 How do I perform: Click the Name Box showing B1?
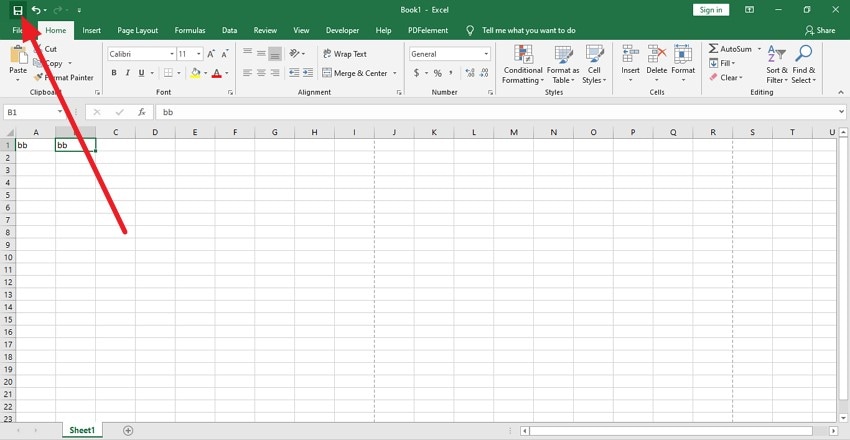(34, 112)
